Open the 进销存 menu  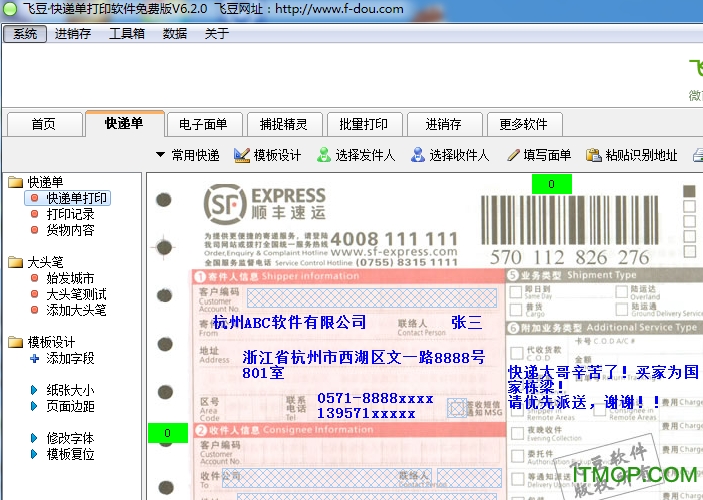point(73,34)
